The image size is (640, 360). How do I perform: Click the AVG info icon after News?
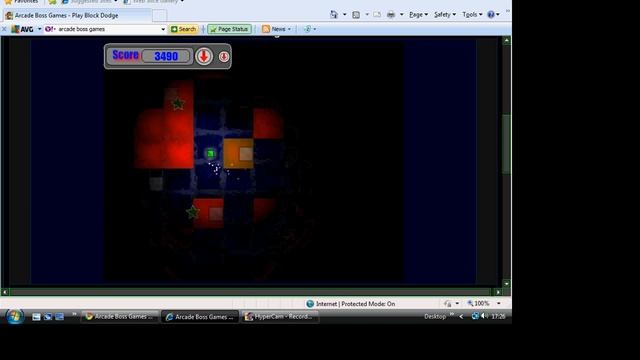point(307,29)
